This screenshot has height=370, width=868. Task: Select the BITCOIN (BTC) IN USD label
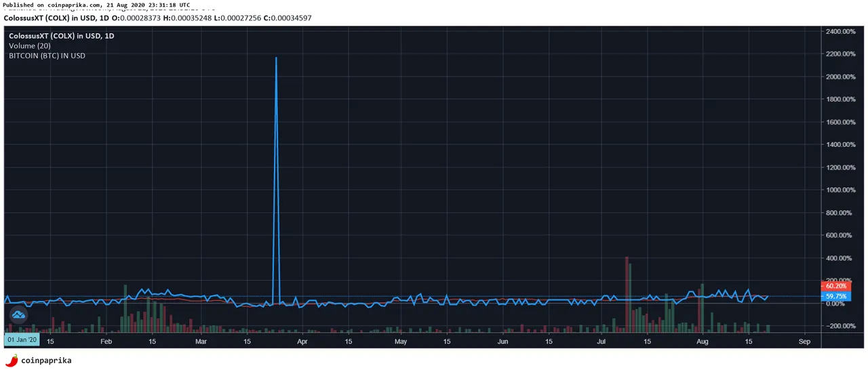[x=47, y=56]
